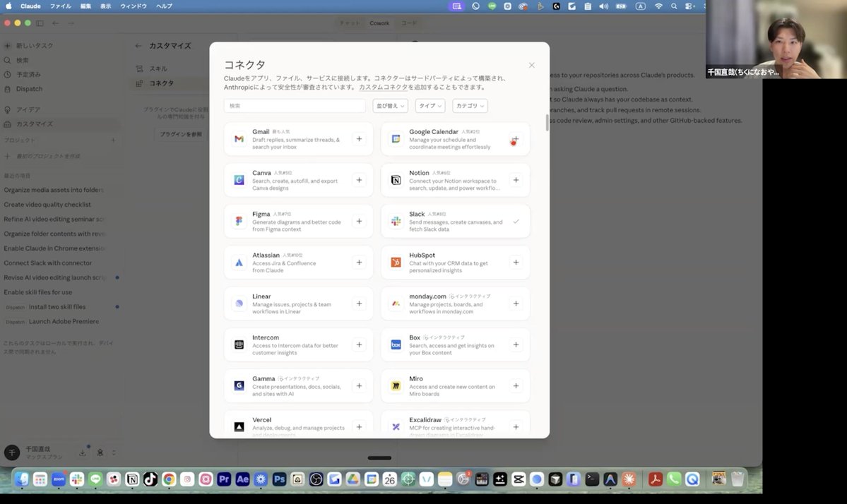
Task: Open recent task 'Create video quality checklist'
Action: point(47,205)
